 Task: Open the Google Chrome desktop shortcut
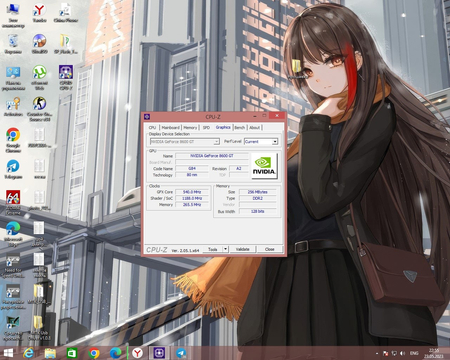point(13,140)
